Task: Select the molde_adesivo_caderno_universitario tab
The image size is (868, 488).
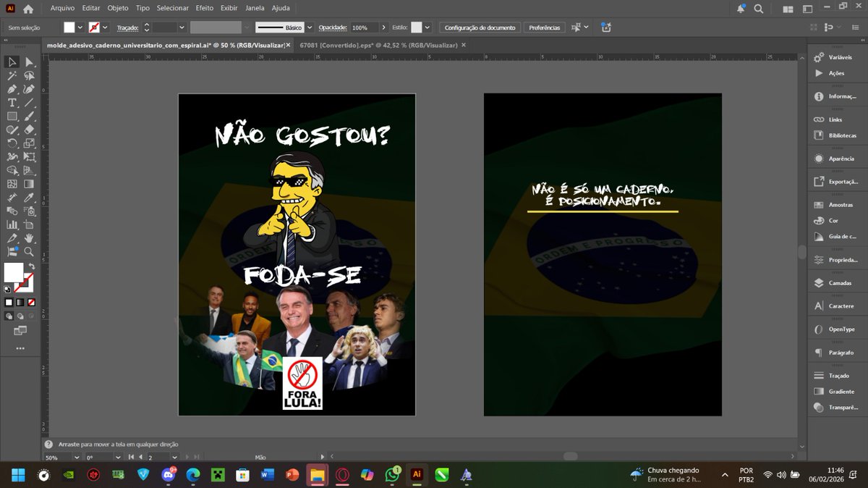Action: tap(166, 45)
